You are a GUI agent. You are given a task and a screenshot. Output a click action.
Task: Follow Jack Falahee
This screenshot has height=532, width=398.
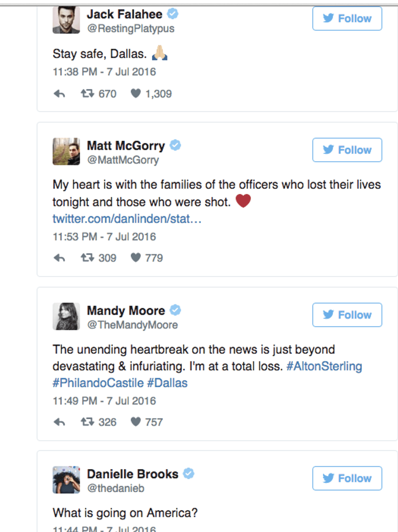pos(347,19)
